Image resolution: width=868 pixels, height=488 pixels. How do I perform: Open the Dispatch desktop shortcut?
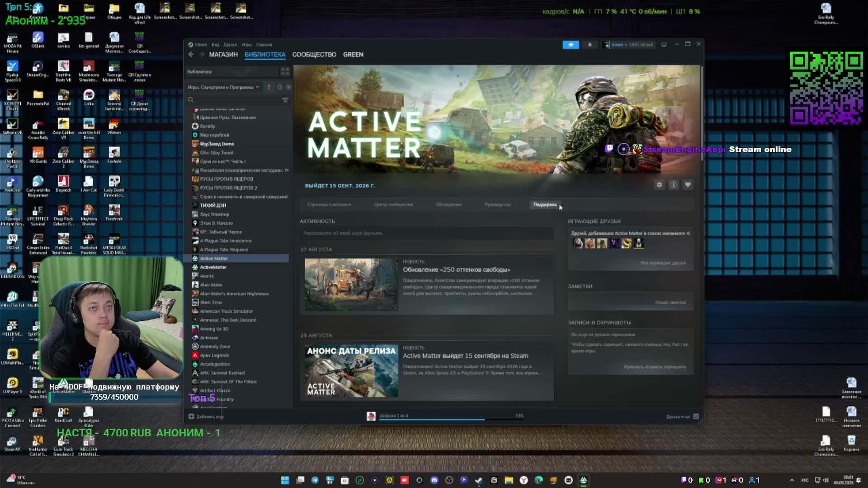[x=63, y=184]
